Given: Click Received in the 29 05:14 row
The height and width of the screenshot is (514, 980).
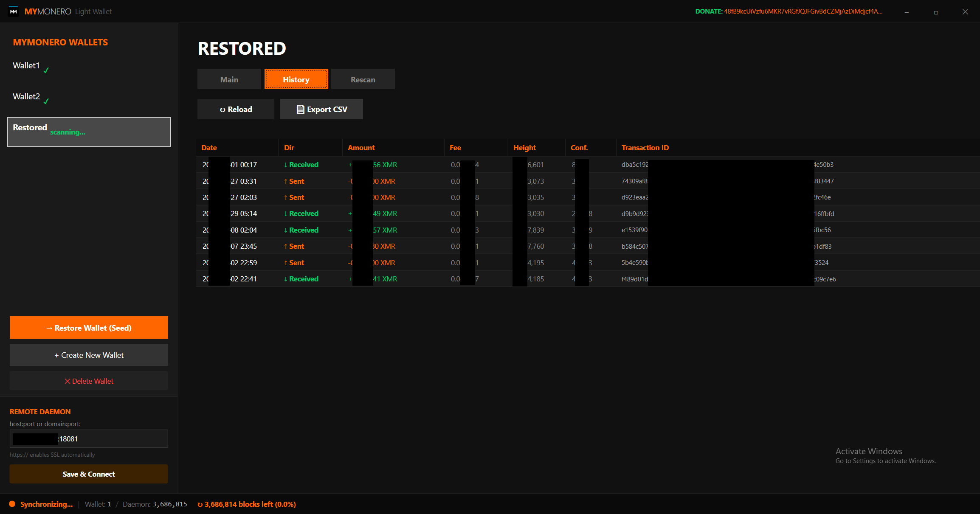Looking at the screenshot, I should pyautogui.click(x=301, y=213).
